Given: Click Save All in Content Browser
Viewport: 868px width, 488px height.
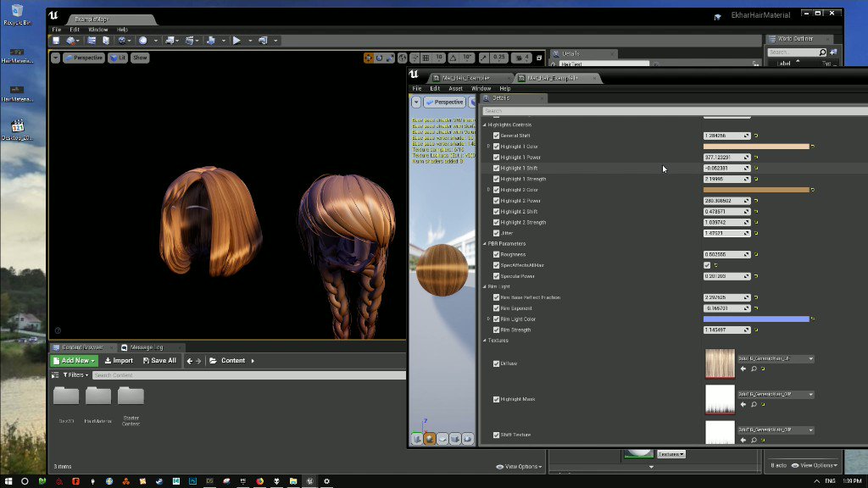Looking at the screenshot, I should click(x=159, y=361).
